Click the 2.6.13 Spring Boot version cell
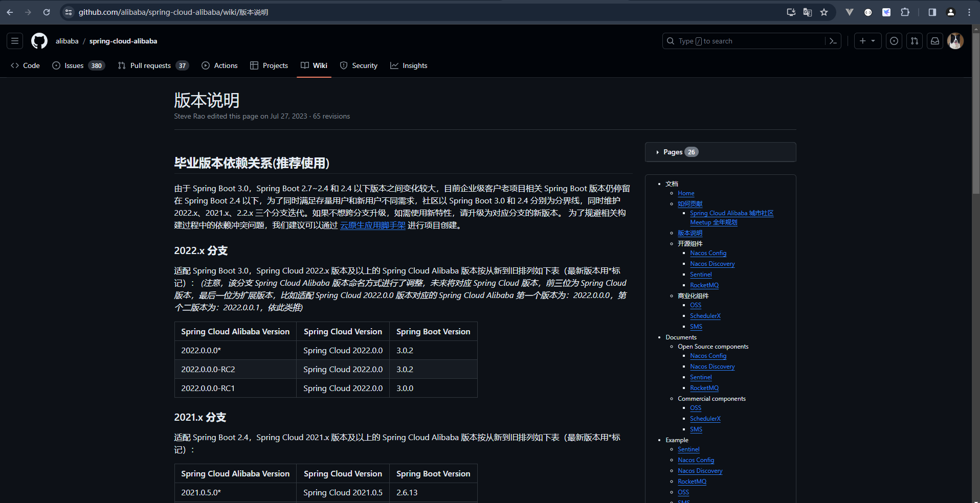The image size is (980, 503). pos(433,493)
